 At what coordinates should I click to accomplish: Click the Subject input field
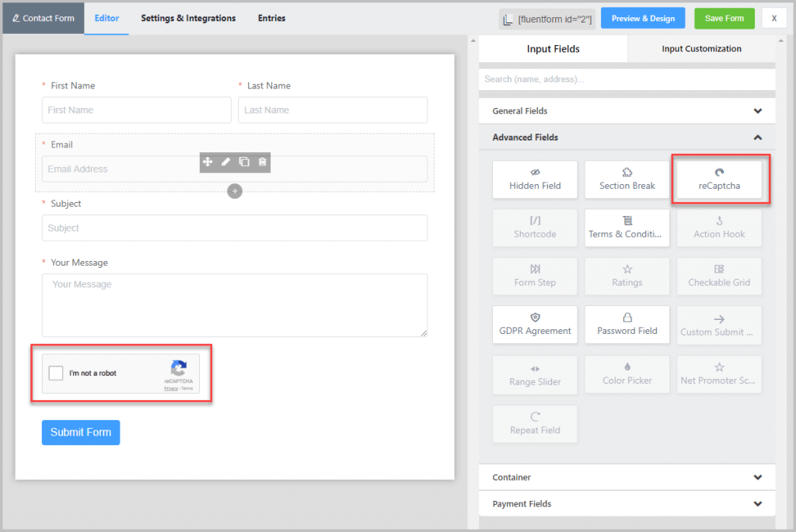click(x=235, y=228)
